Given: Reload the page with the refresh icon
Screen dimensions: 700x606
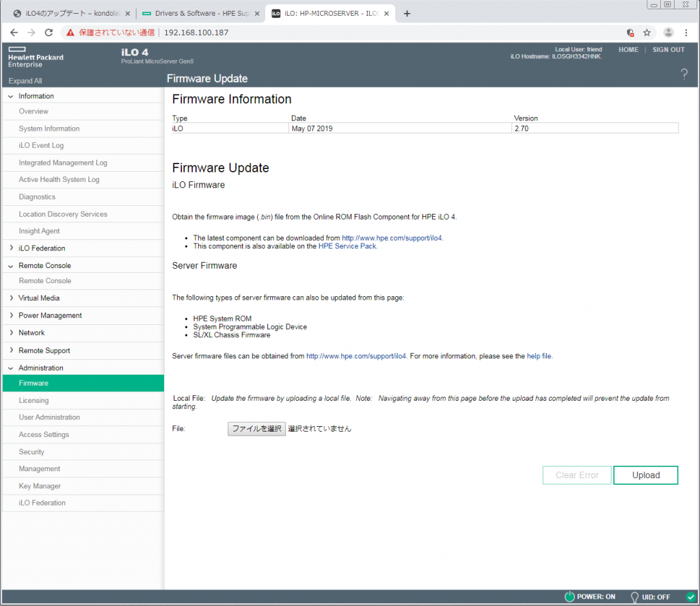Looking at the screenshot, I should (49, 32).
